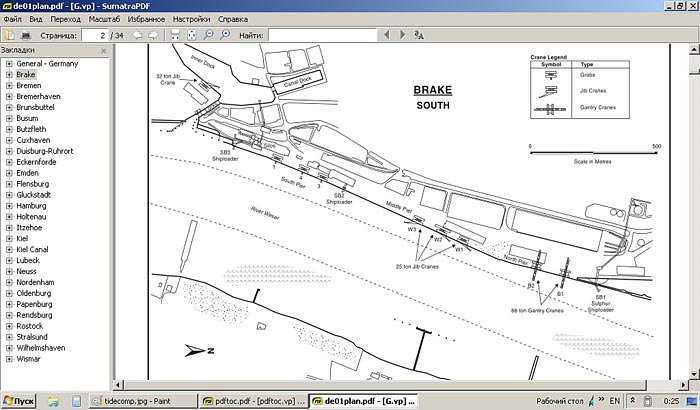
Task: Open the Масштаб menu
Action: pyautogui.click(x=104, y=19)
